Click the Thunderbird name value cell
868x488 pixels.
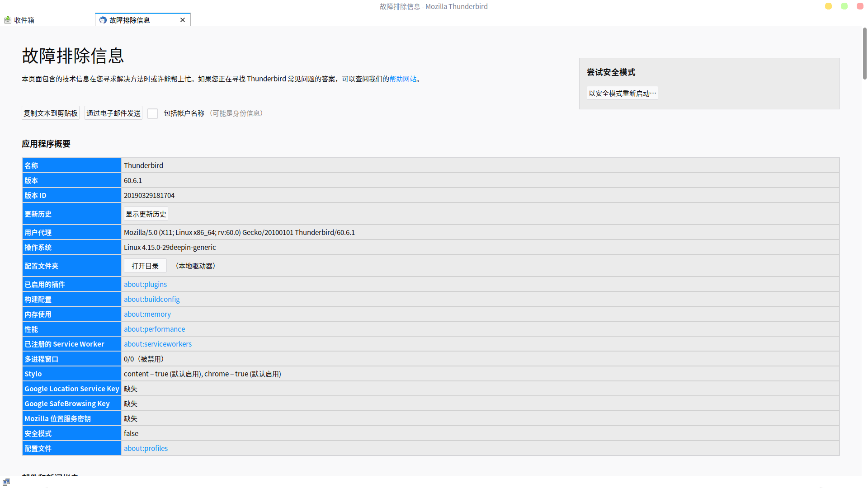(x=480, y=165)
